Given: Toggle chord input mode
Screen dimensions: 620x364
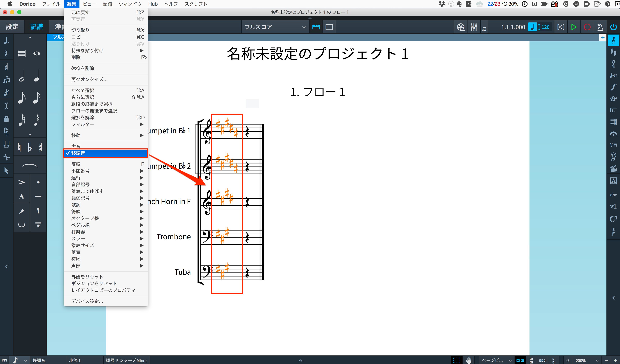Looking at the screenshot, I should [6, 67].
